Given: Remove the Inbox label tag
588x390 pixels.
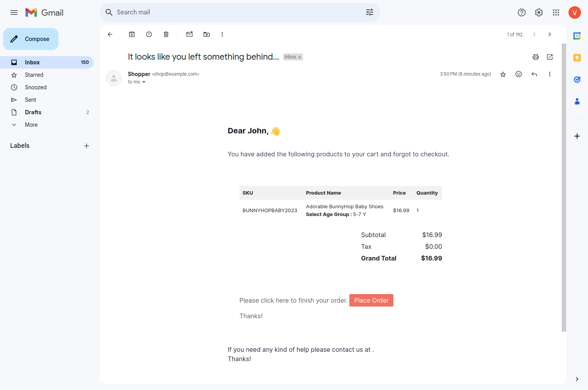Looking at the screenshot, I should (x=299, y=57).
